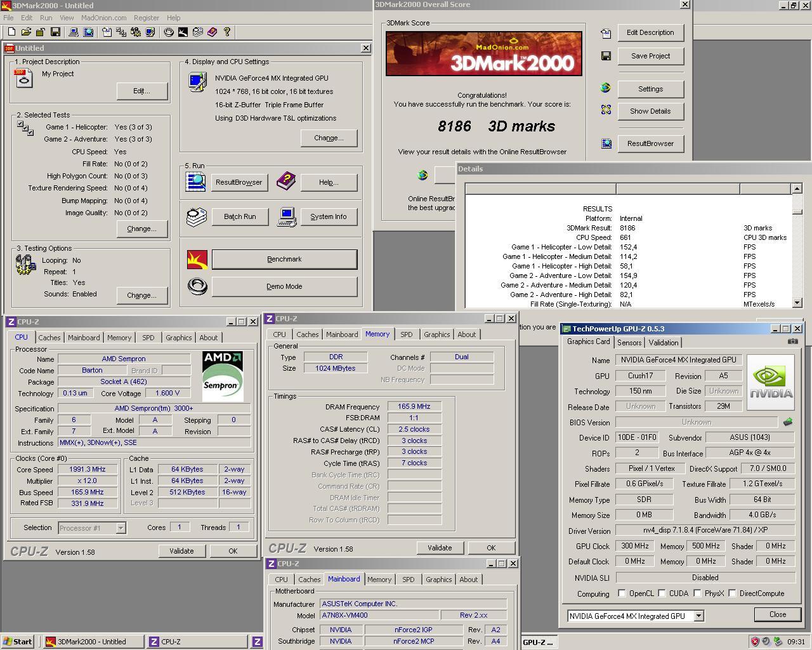
Task: Click the icon beside ResultBrowser in score window
Action: coord(606,143)
